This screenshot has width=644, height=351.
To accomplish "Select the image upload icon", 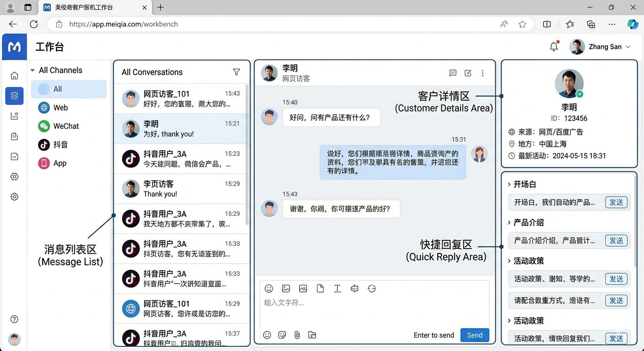I will click(286, 288).
